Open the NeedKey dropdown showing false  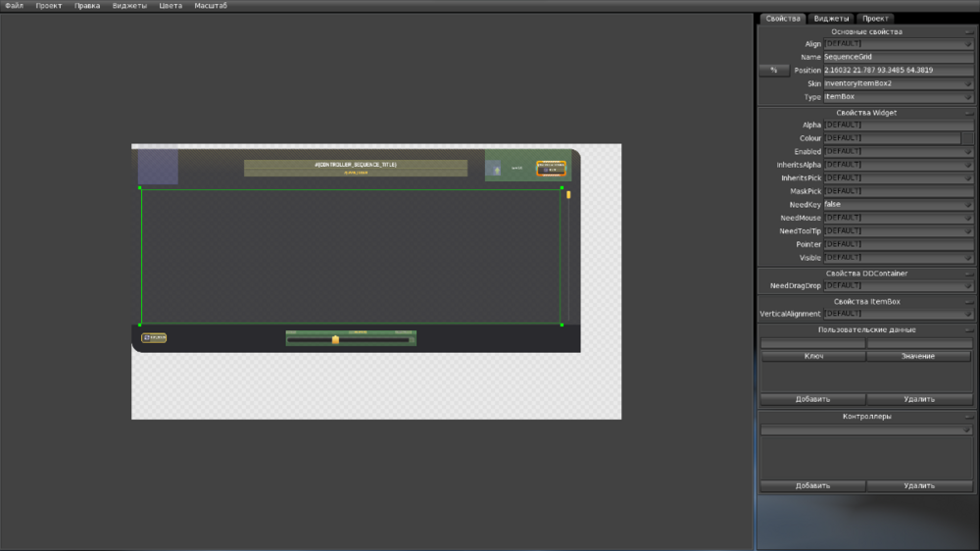(x=898, y=205)
